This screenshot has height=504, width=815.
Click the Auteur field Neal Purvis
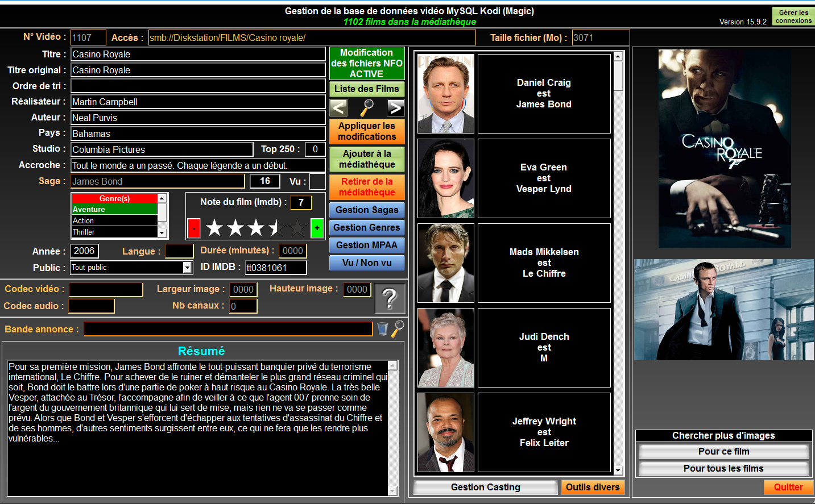click(198, 118)
